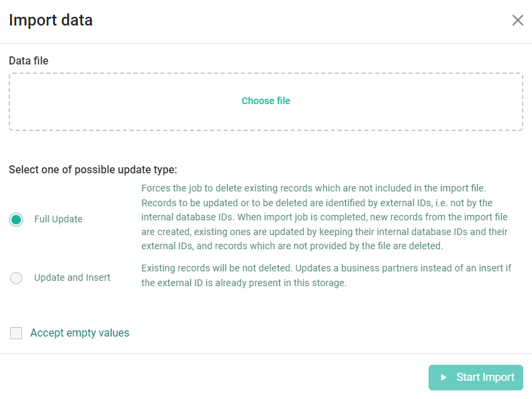Click the play triangle icon in Start Import
532x399 pixels.
tap(443, 378)
